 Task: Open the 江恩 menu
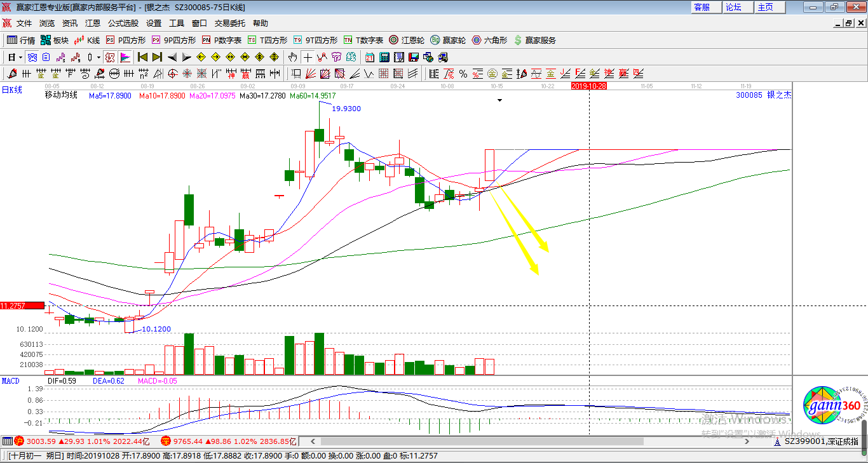(x=93, y=23)
